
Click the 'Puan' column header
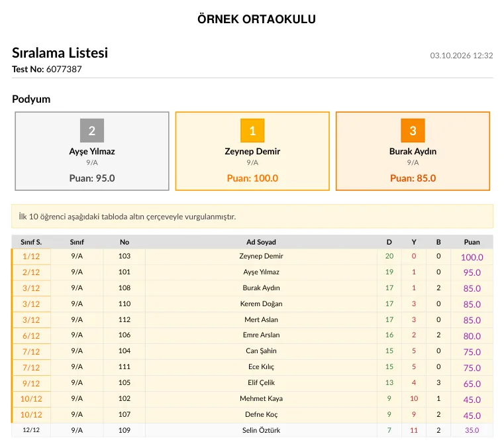(472, 242)
